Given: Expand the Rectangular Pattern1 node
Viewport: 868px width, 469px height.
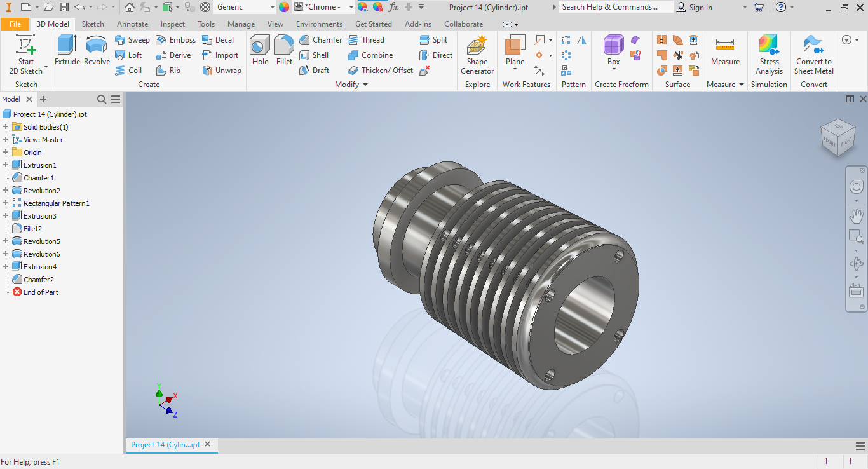Looking at the screenshot, I should [x=6, y=203].
